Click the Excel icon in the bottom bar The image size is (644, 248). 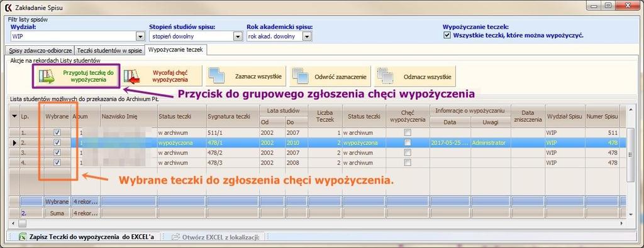(23, 237)
